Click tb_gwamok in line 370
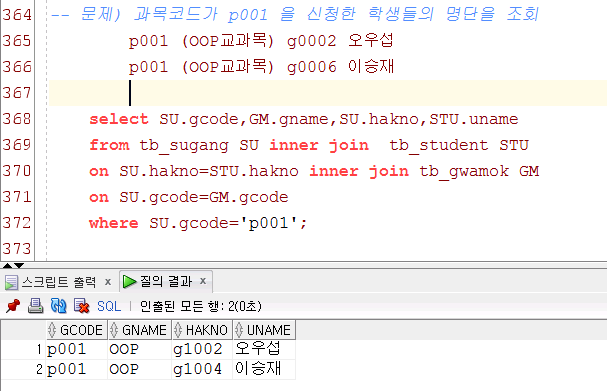607x391 pixels. (x=464, y=171)
